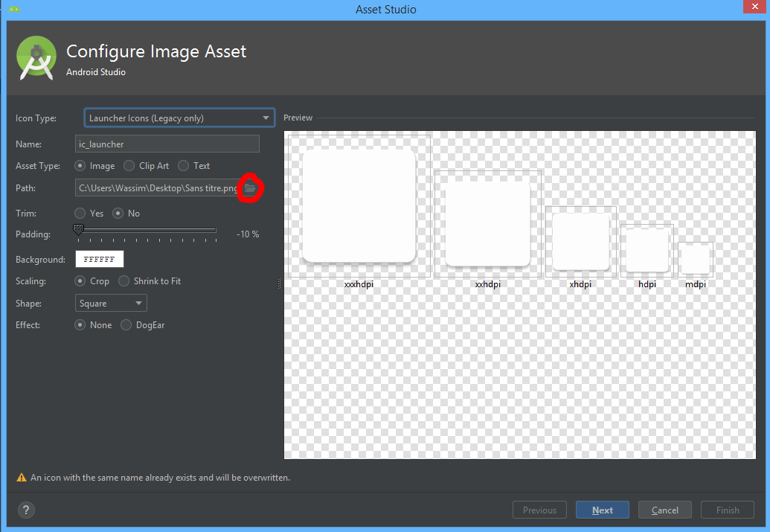Viewport: 770px width, 532px height.
Task: Open the folder browser for the Path field
Action: coord(250,188)
